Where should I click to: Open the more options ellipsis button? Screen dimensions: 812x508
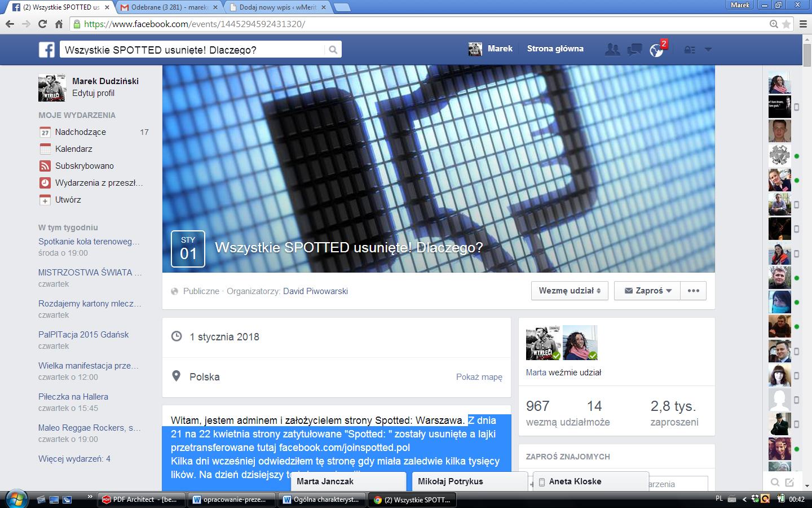tap(693, 291)
